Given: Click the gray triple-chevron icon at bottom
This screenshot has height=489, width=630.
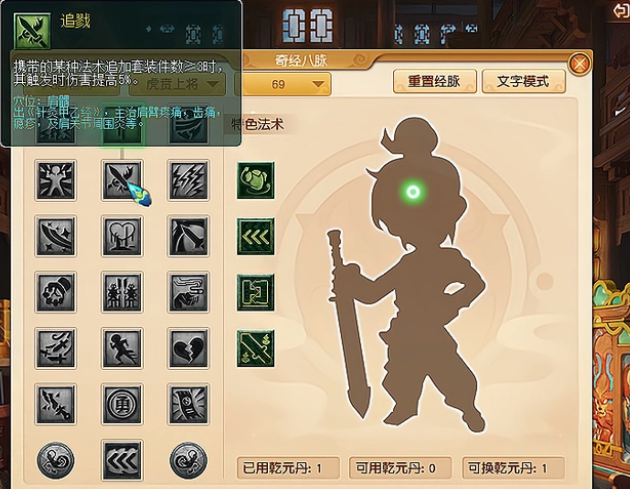Looking at the screenshot, I should [x=122, y=460].
